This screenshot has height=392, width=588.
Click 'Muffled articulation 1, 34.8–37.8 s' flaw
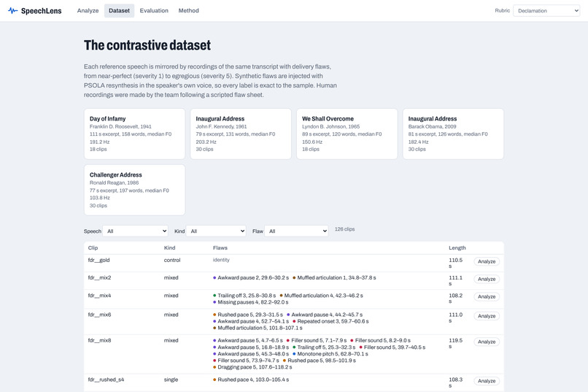(334, 277)
